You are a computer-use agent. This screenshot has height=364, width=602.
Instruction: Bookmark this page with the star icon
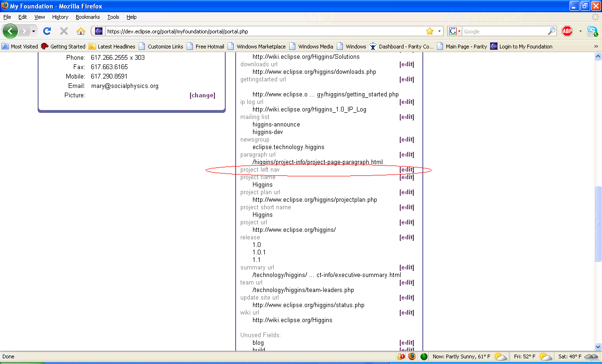(x=430, y=31)
